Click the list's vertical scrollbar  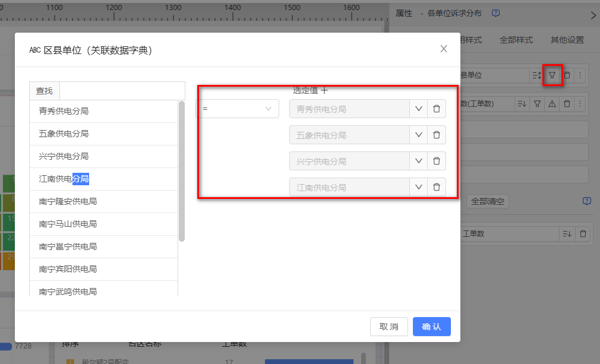coord(182,172)
